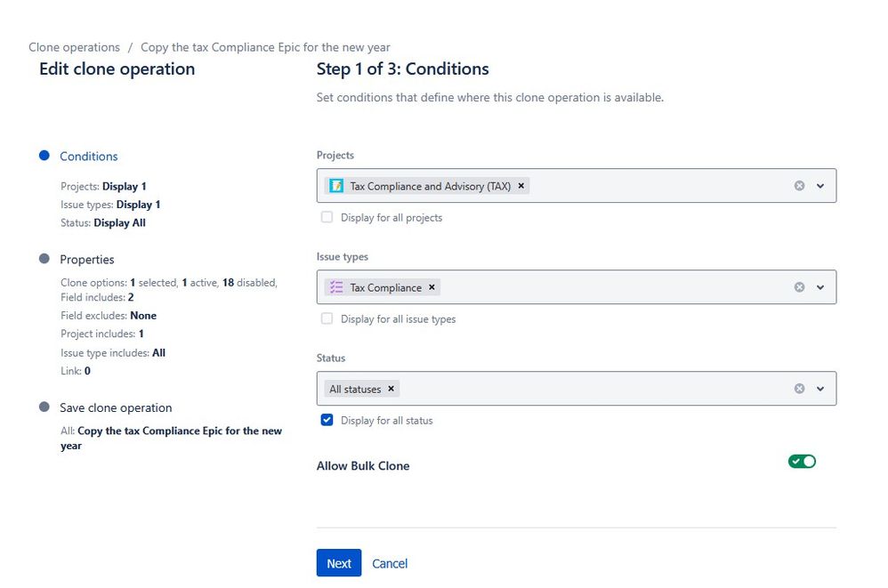Remove the All statuses tag
Image resolution: width=888 pixels, height=588 pixels.
tap(391, 389)
